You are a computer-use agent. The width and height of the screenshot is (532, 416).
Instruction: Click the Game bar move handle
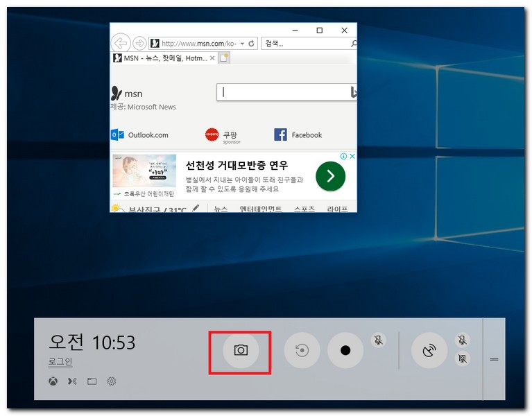[x=494, y=359]
